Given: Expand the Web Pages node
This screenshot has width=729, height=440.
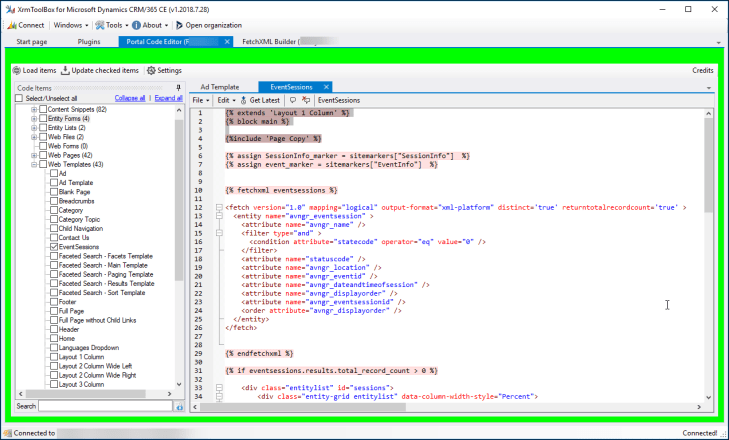Looking at the screenshot, I should tap(34, 155).
